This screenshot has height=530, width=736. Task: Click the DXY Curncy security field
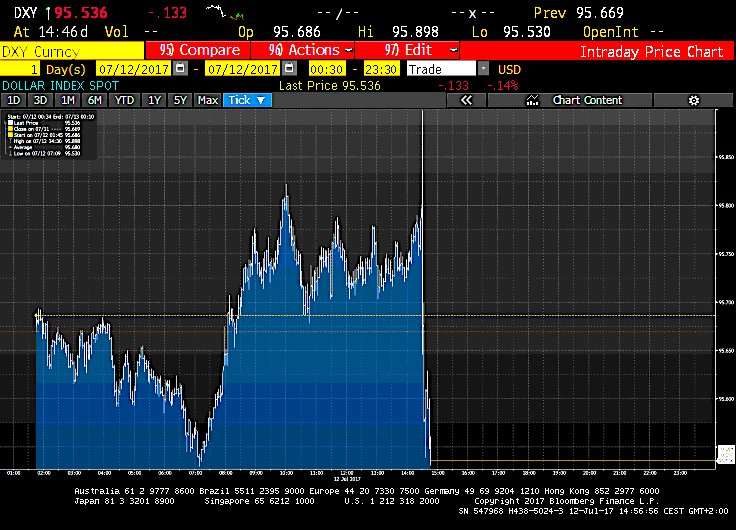click(x=72, y=51)
